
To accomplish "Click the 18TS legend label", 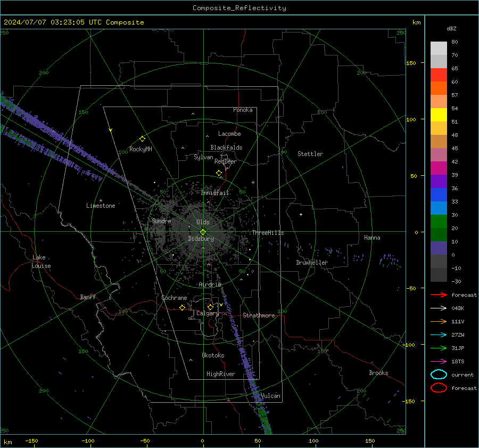I will click(x=458, y=362).
